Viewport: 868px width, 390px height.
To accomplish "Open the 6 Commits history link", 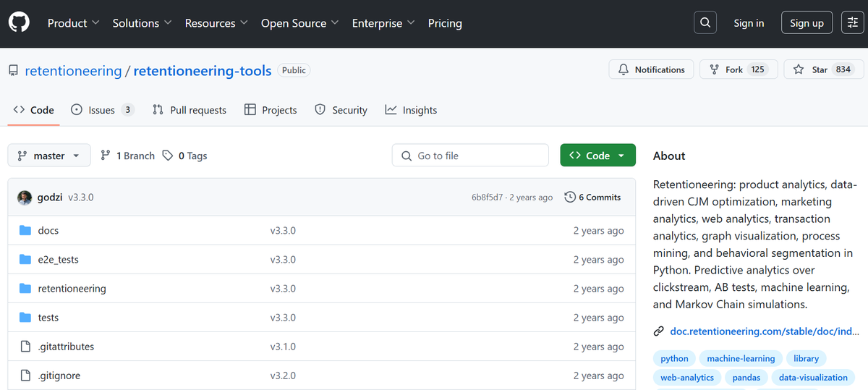I will pyautogui.click(x=592, y=197).
